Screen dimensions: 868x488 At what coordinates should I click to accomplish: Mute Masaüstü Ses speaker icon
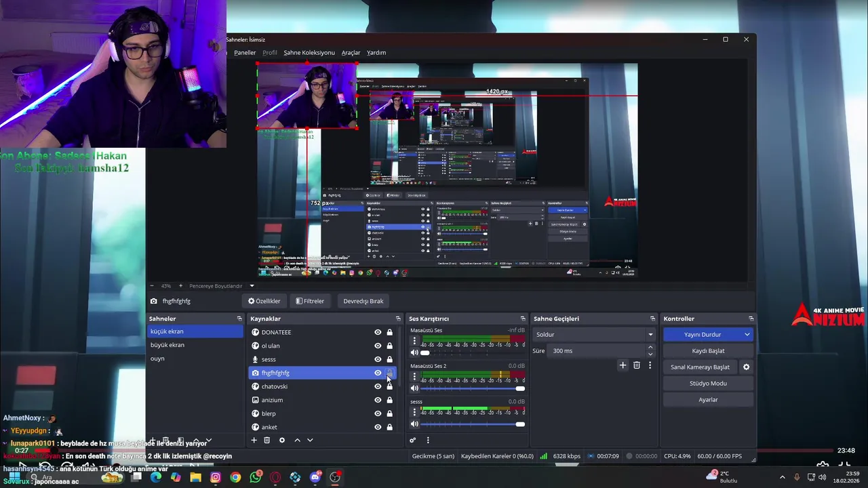click(x=414, y=352)
